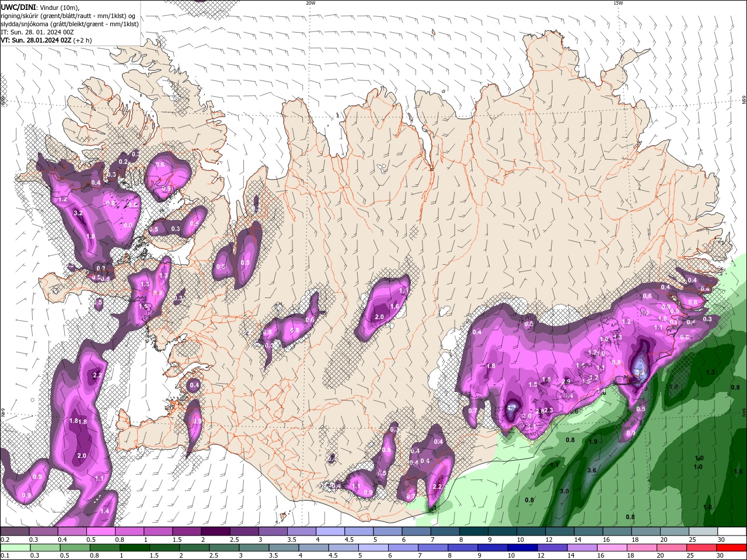This screenshot has height=560, width=747.
Task: Click the black 3.0 value in the green band
Action: point(564,491)
